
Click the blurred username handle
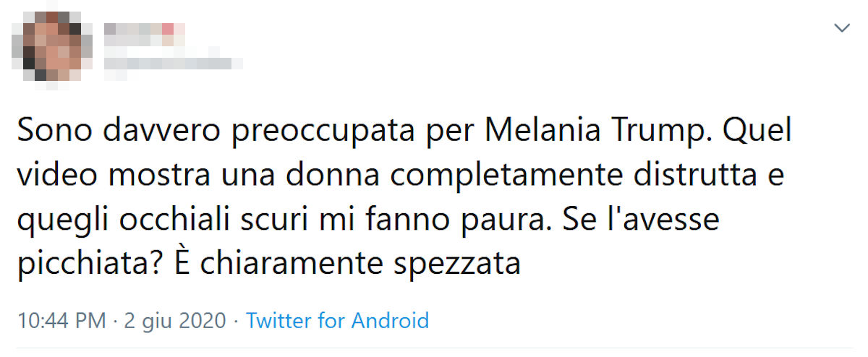point(172,62)
